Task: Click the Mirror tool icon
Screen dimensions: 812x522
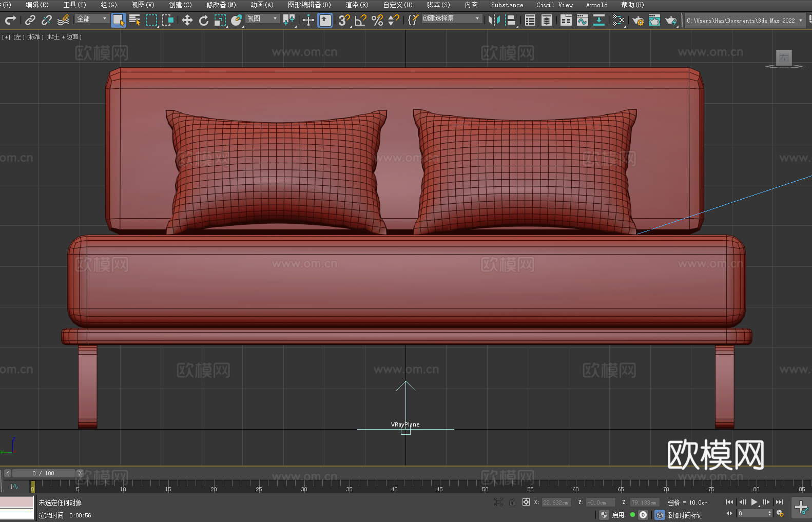Action: [x=494, y=20]
